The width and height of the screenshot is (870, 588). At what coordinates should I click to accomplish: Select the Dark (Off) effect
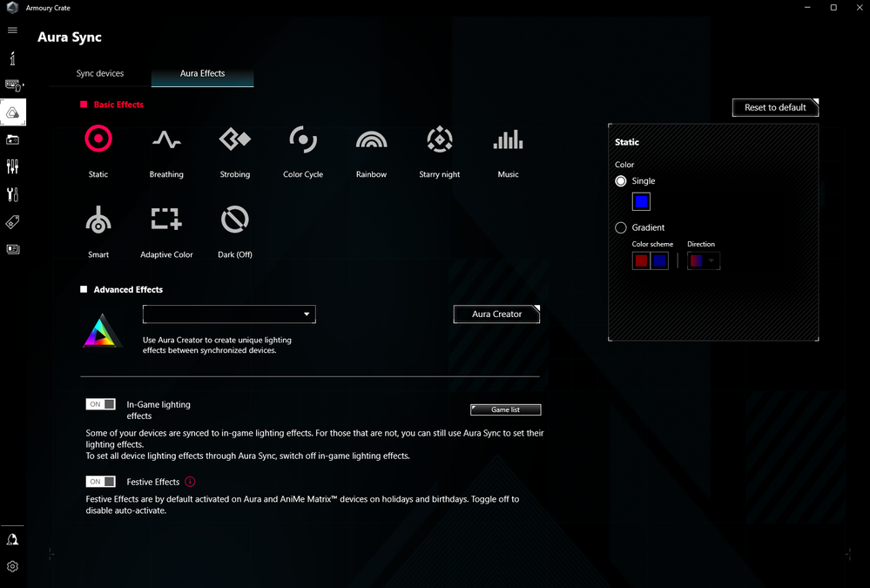click(235, 232)
